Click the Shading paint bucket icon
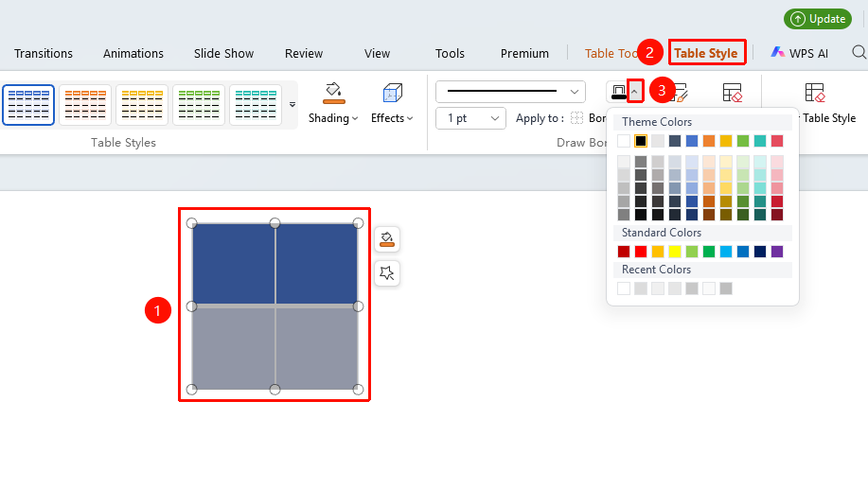 (x=333, y=93)
